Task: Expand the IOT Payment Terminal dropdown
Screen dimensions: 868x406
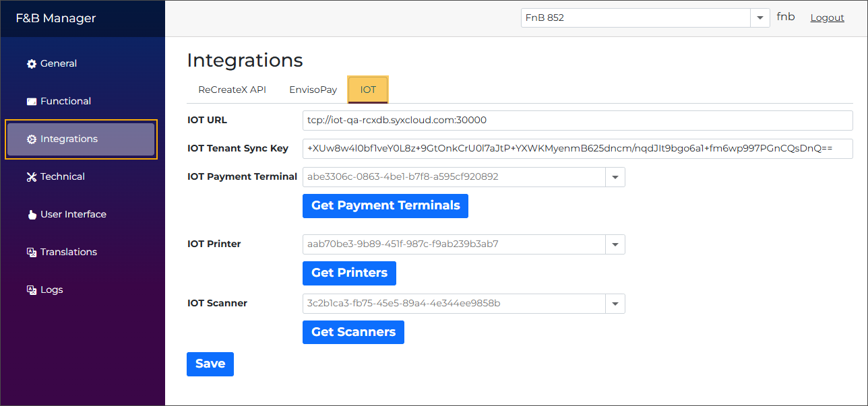Action: 615,177
